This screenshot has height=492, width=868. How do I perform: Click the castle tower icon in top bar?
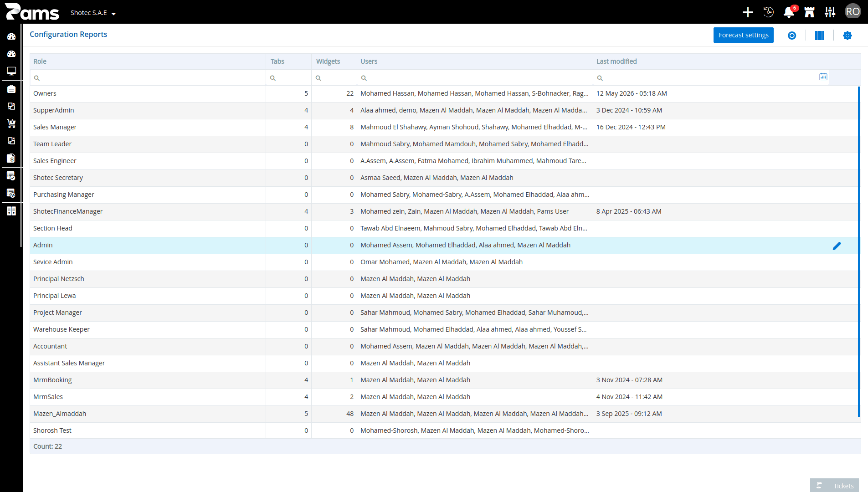coord(810,12)
